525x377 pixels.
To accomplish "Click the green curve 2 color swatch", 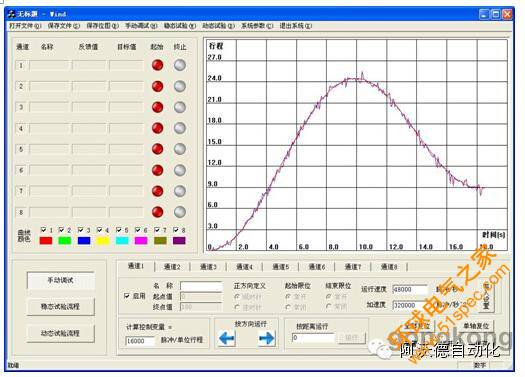I will click(65, 240).
